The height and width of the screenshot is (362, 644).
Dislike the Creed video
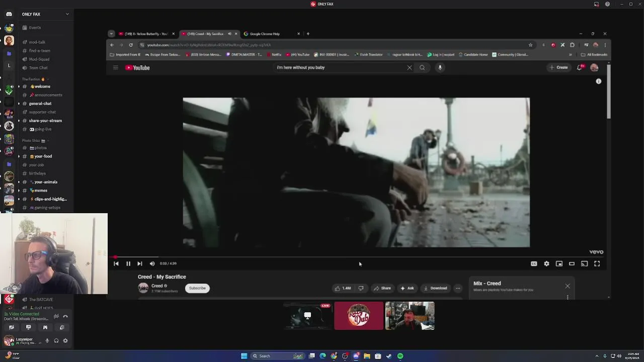(361, 288)
